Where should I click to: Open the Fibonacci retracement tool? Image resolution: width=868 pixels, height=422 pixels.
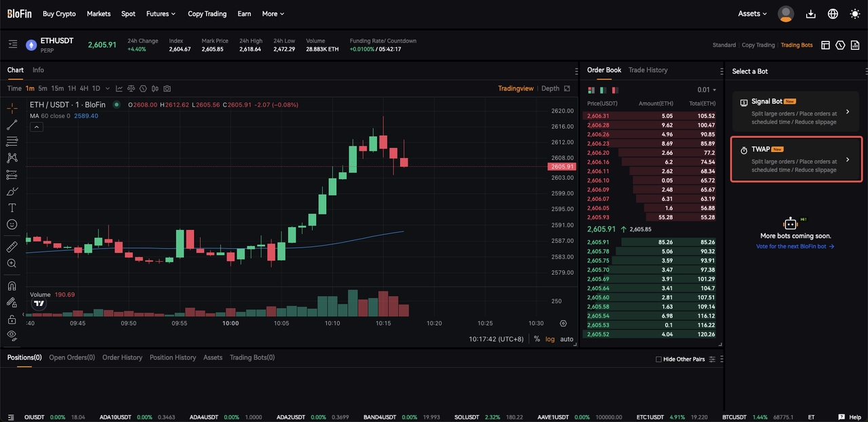(x=12, y=141)
